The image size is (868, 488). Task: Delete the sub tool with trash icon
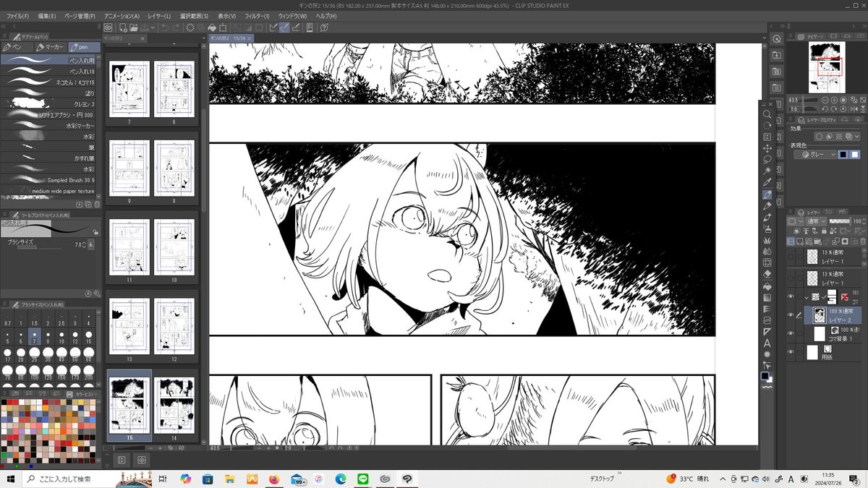point(98,204)
